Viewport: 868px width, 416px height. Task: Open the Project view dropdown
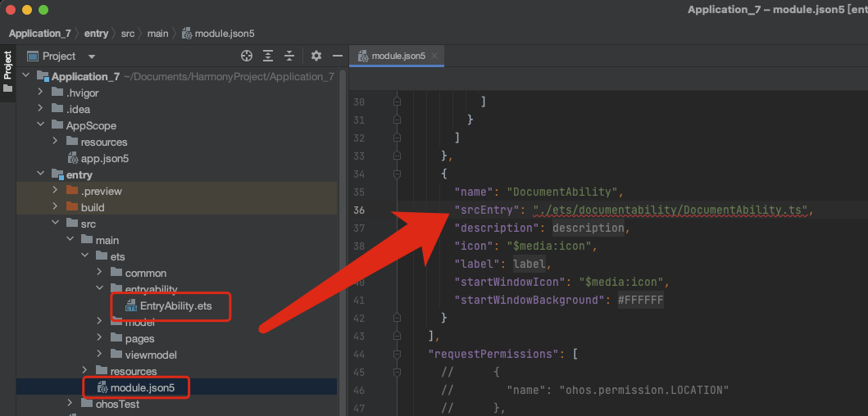point(92,56)
